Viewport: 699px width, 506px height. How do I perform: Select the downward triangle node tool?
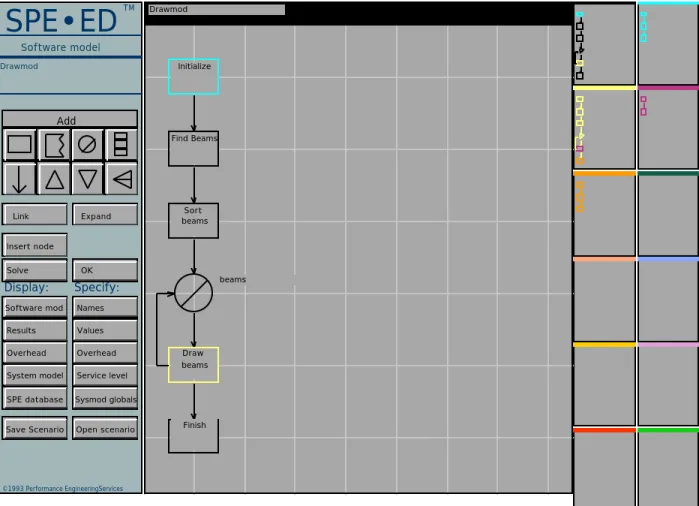coord(87,179)
